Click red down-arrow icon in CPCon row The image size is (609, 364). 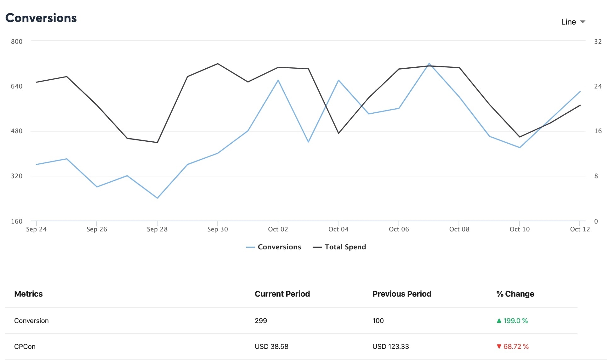pos(499,346)
